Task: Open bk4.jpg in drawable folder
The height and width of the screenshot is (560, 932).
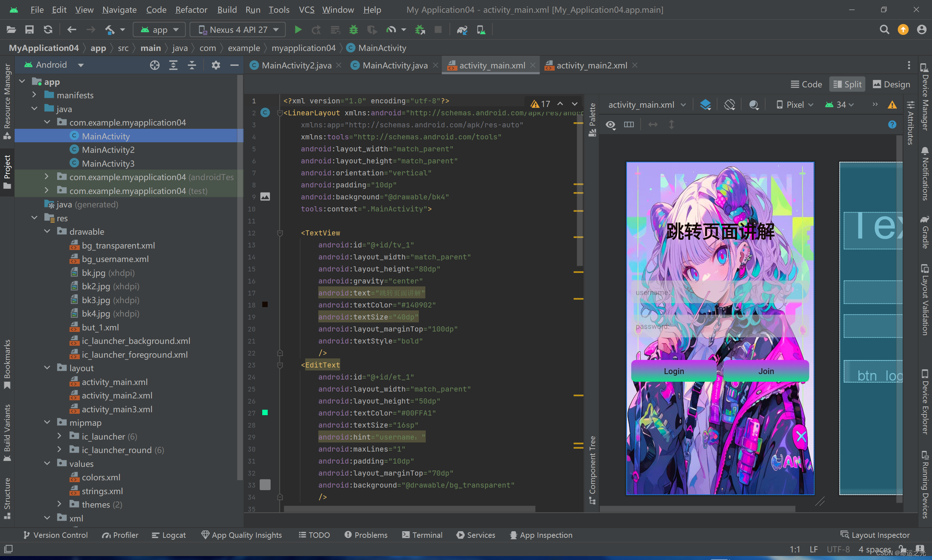Action: tap(96, 314)
